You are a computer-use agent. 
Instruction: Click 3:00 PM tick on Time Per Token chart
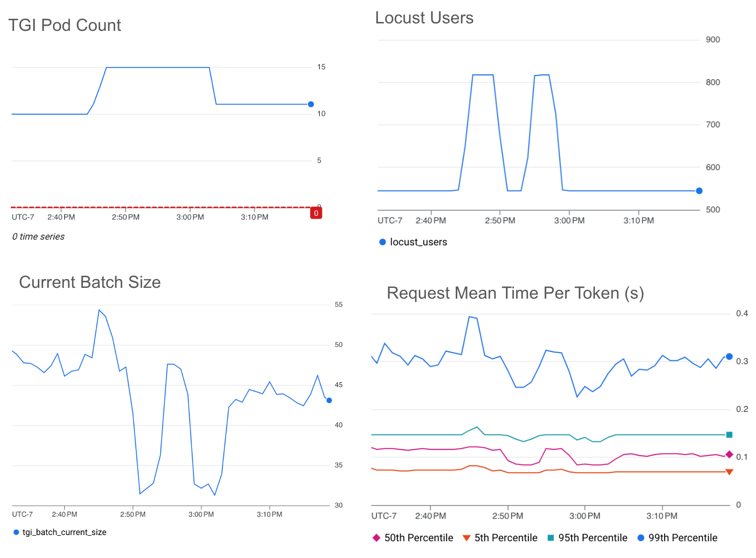[x=585, y=516]
